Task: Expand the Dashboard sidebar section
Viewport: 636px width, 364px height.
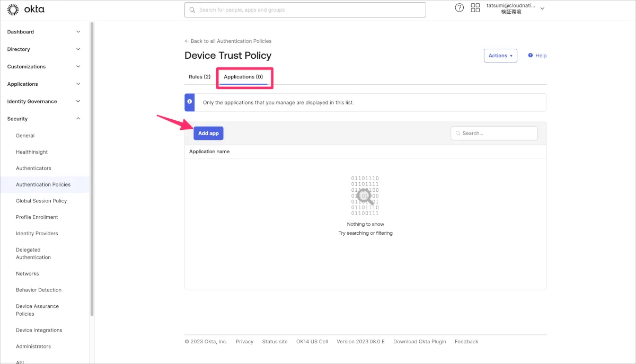Action: [x=78, y=32]
